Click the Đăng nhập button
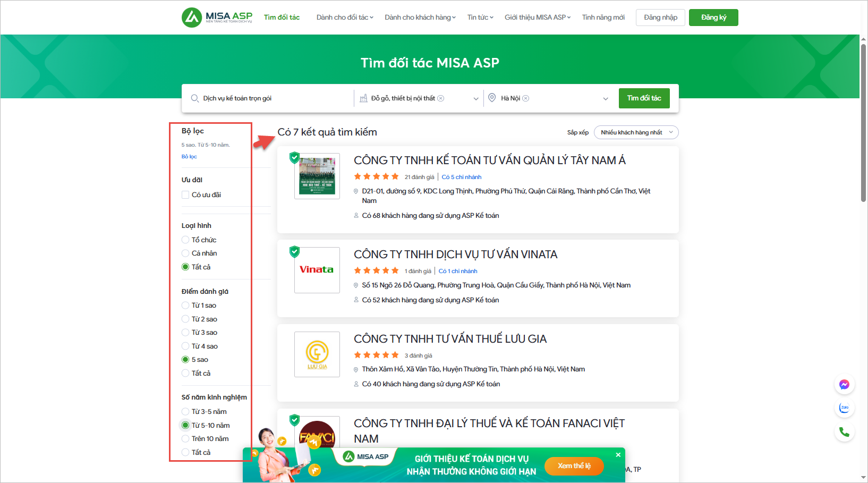 click(660, 18)
